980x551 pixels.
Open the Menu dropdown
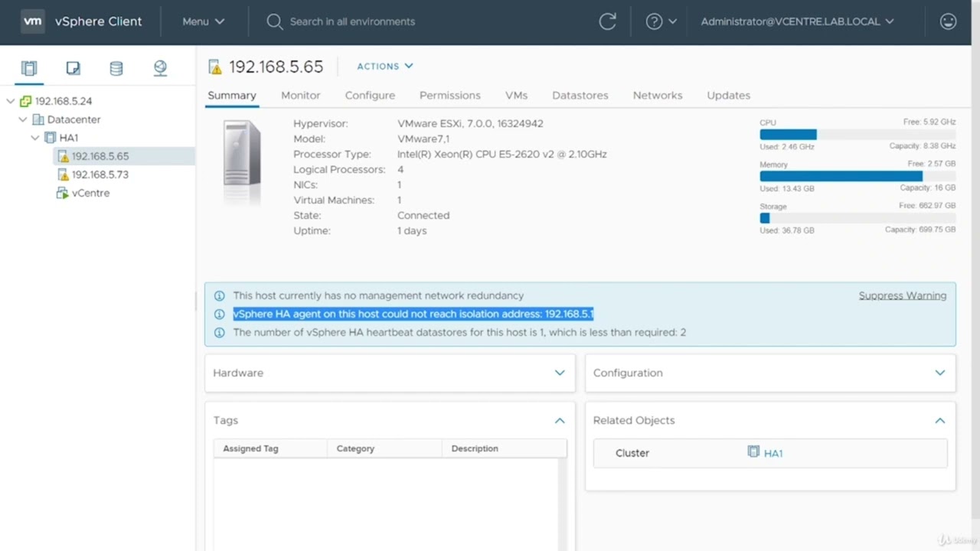[204, 21]
